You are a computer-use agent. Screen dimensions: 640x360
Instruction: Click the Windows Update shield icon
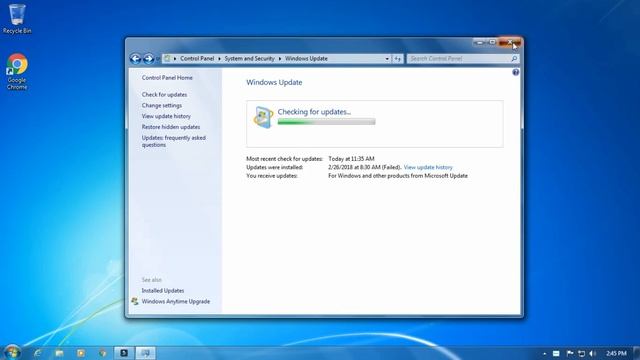tap(262, 117)
